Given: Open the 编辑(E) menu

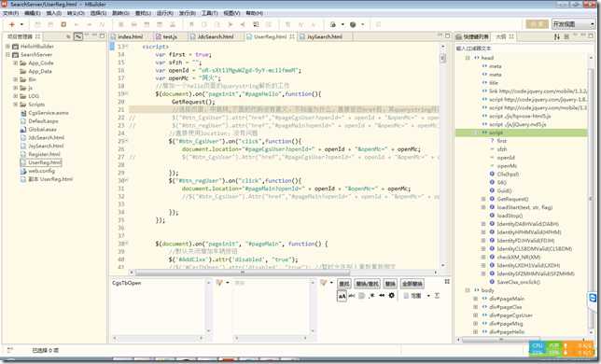Looking at the screenshot, I should tap(33, 13).
